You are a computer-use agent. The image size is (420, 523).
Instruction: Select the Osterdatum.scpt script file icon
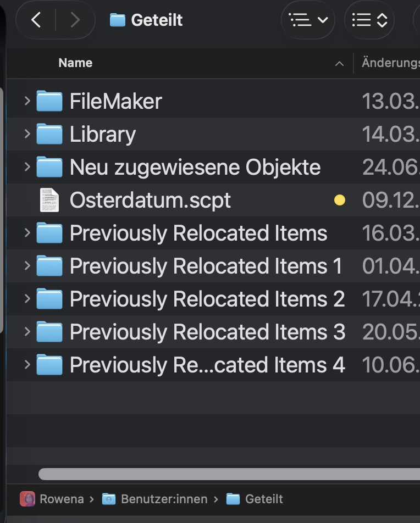[x=49, y=200]
